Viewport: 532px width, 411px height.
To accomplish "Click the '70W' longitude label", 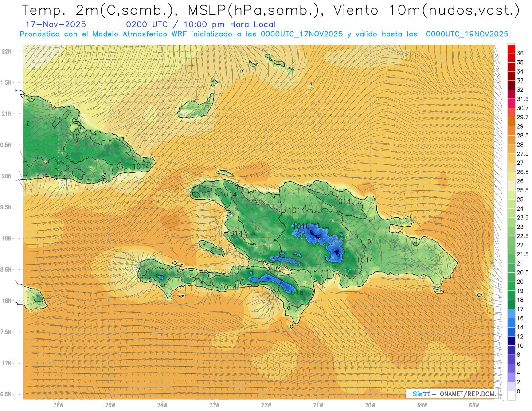I will [370, 405].
